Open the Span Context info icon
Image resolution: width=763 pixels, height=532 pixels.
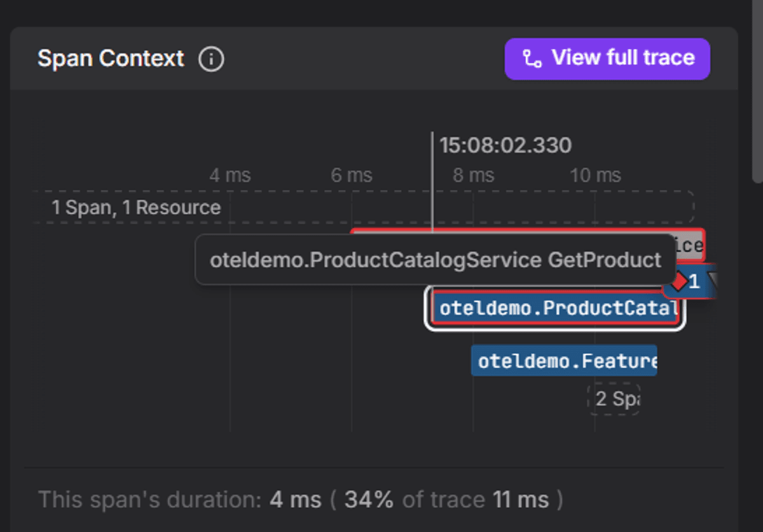click(211, 60)
